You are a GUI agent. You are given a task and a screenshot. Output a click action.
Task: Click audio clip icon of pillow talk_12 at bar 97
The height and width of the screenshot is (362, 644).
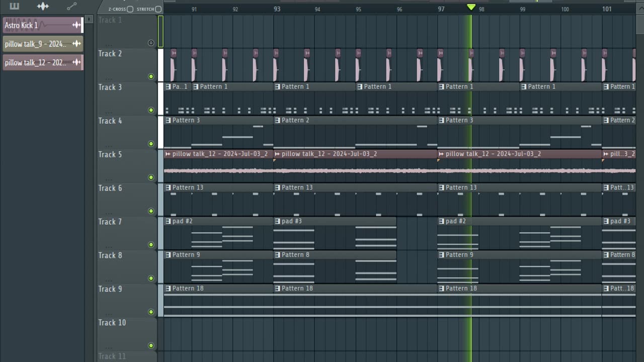(x=441, y=154)
